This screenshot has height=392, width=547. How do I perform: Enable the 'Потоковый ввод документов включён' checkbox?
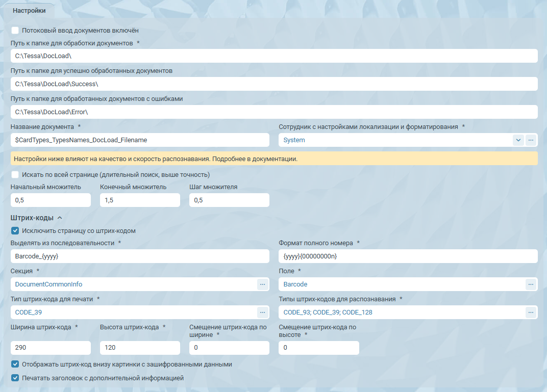click(15, 31)
